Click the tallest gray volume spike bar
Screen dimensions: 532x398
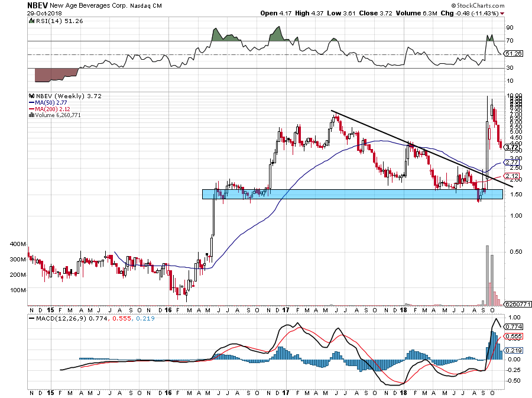pyautogui.click(x=488, y=276)
